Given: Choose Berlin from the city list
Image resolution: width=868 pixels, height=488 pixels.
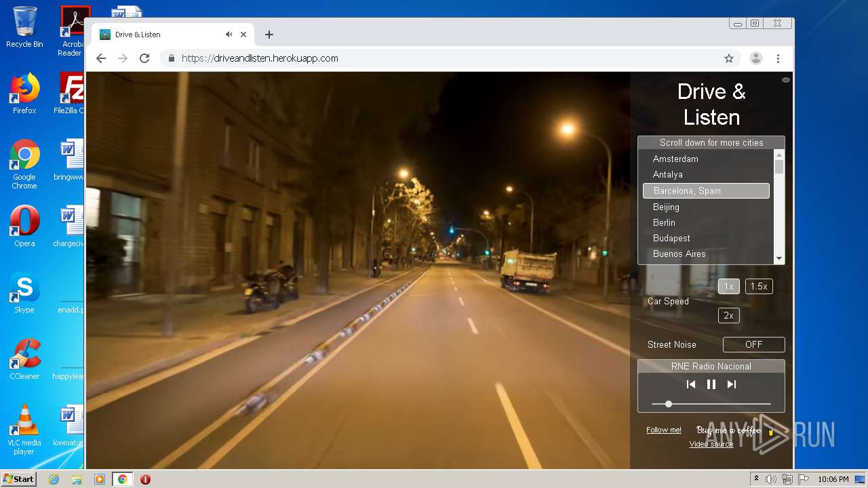Looking at the screenshot, I should (x=706, y=222).
